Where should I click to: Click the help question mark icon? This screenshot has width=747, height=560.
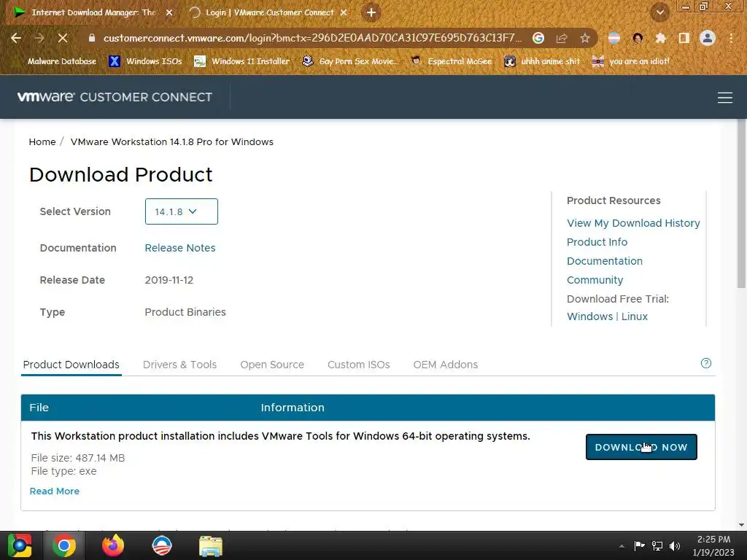[706, 363]
